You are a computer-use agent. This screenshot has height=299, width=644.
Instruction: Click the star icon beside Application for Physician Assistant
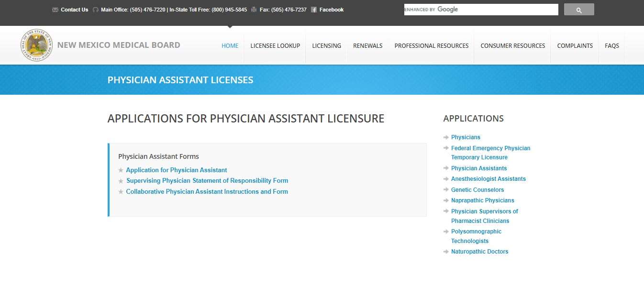point(120,170)
